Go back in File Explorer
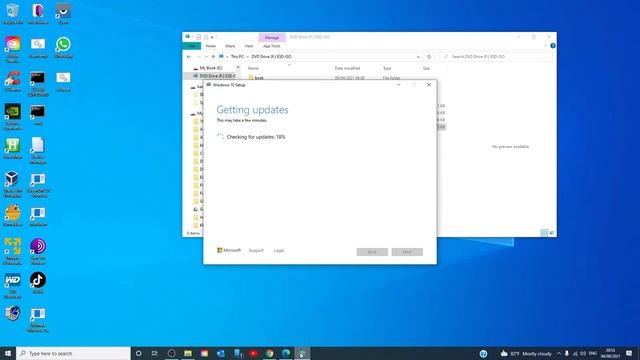The height and width of the screenshot is (360, 640). coord(189,57)
